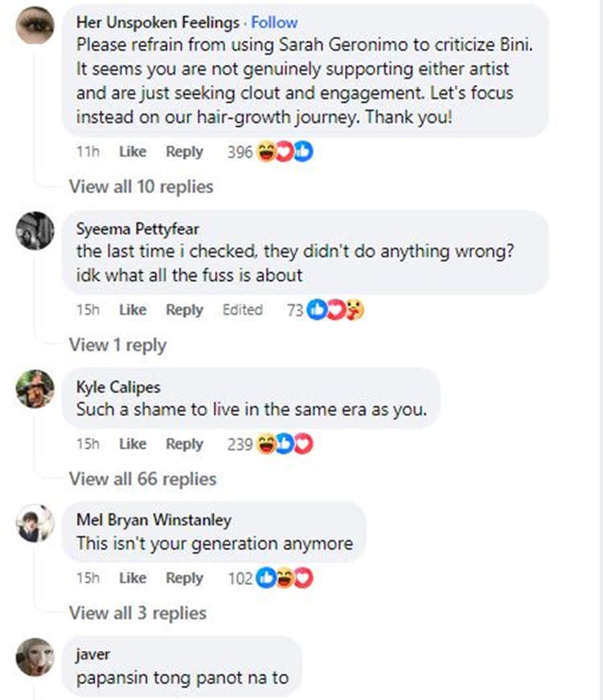
Task: Show reactions on Kyle Calipes' comment
Action: [x=285, y=444]
